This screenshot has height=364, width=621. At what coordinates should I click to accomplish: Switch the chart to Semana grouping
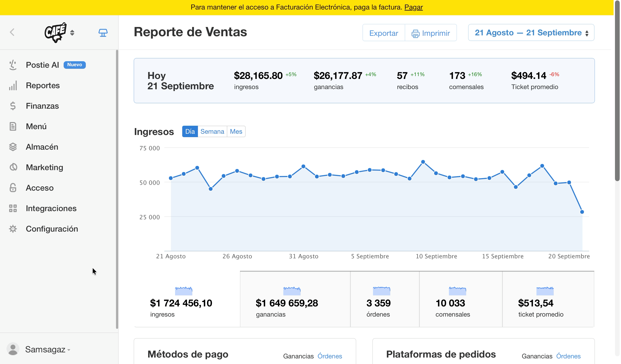[x=212, y=131]
